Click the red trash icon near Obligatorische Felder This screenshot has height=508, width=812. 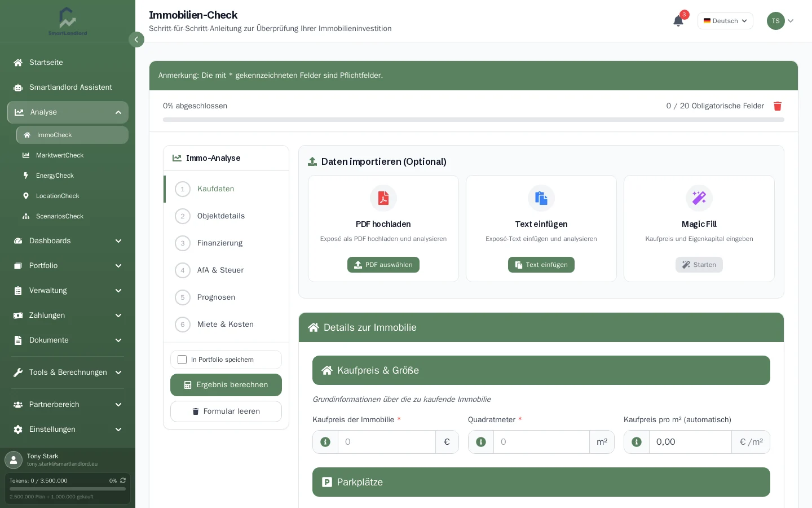[778, 106]
